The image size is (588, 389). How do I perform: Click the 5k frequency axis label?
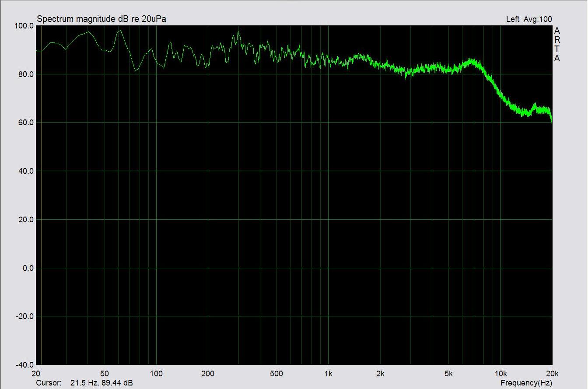tap(448, 374)
